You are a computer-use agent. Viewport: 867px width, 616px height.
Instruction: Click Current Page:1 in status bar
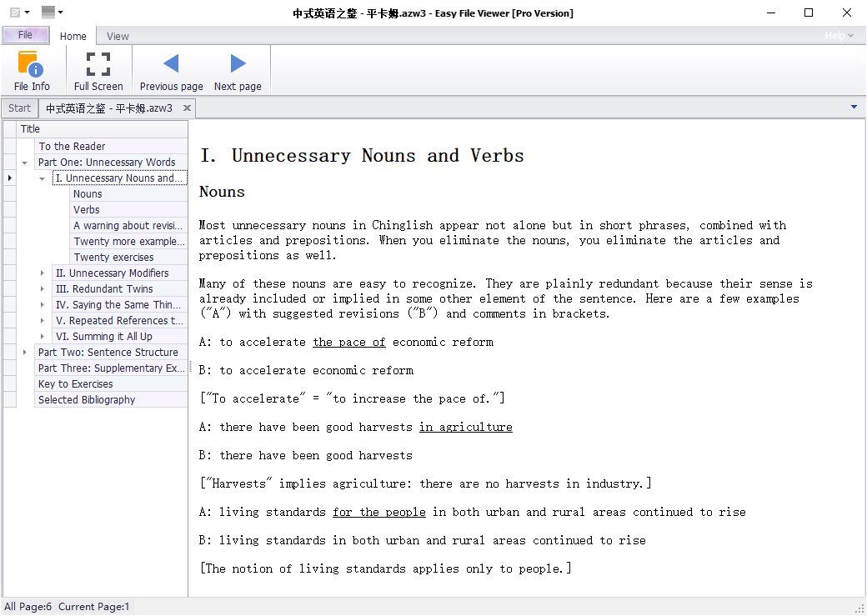click(93, 607)
